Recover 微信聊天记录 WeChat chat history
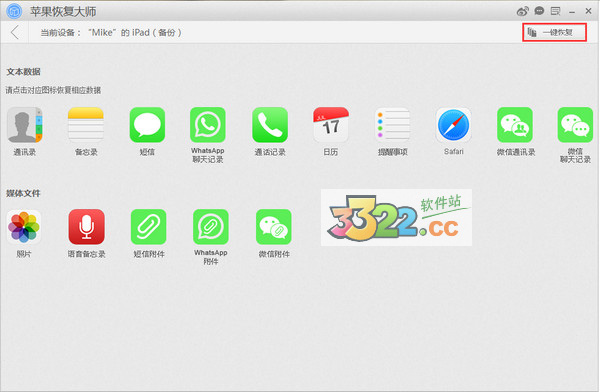 [x=575, y=125]
